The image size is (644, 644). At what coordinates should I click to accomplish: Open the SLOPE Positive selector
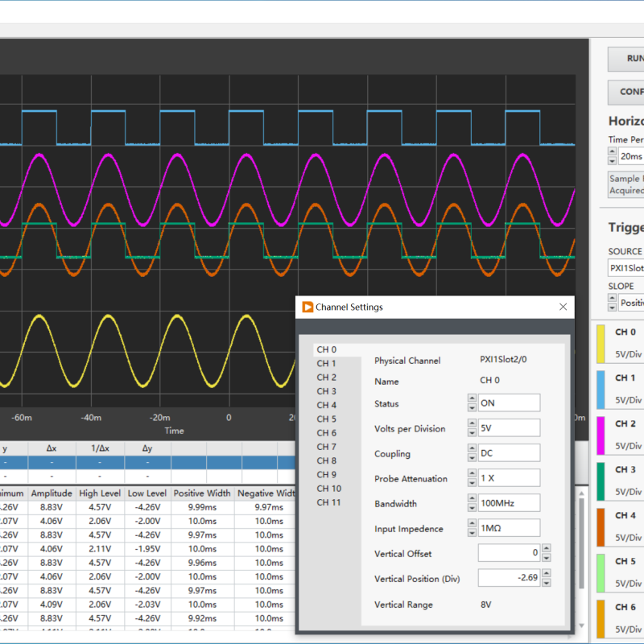click(631, 303)
